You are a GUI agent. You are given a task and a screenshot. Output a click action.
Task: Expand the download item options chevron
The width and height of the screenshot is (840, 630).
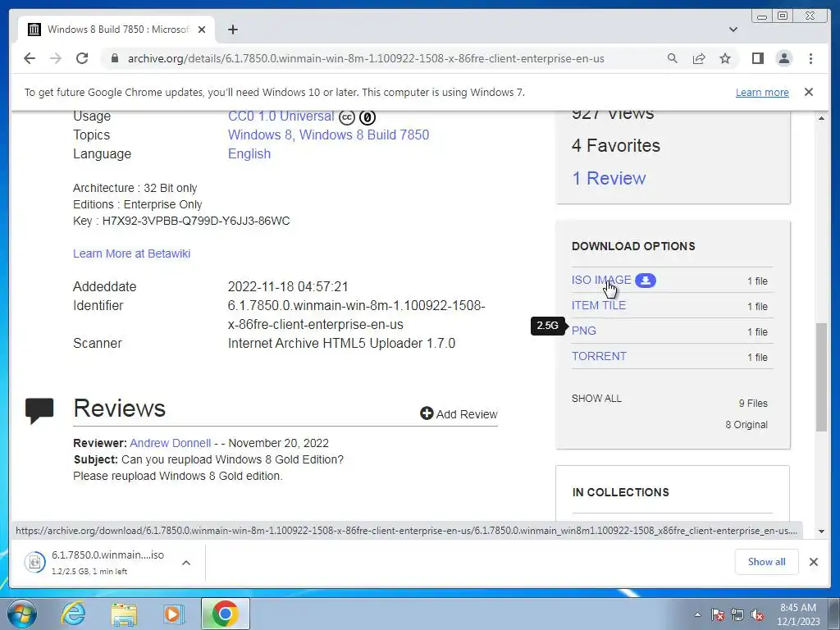pyautogui.click(x=186, y=563)
